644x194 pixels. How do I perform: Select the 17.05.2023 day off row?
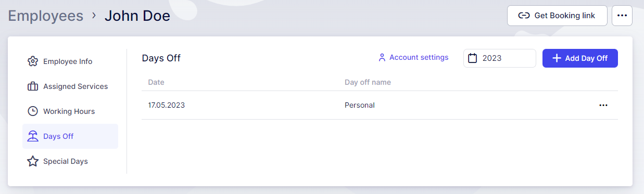[x=380, y=105]
